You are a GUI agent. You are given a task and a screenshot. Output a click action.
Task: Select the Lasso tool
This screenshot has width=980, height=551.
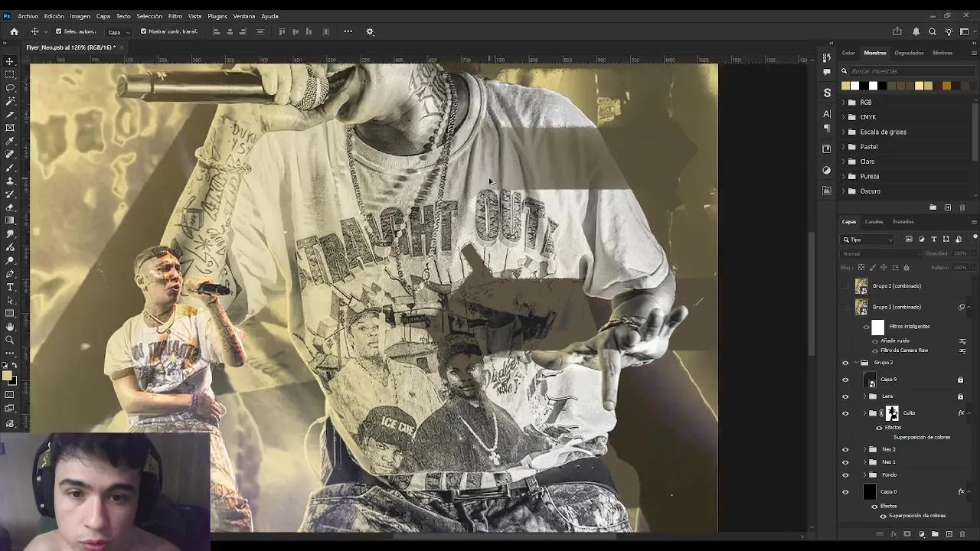point(10,88)
